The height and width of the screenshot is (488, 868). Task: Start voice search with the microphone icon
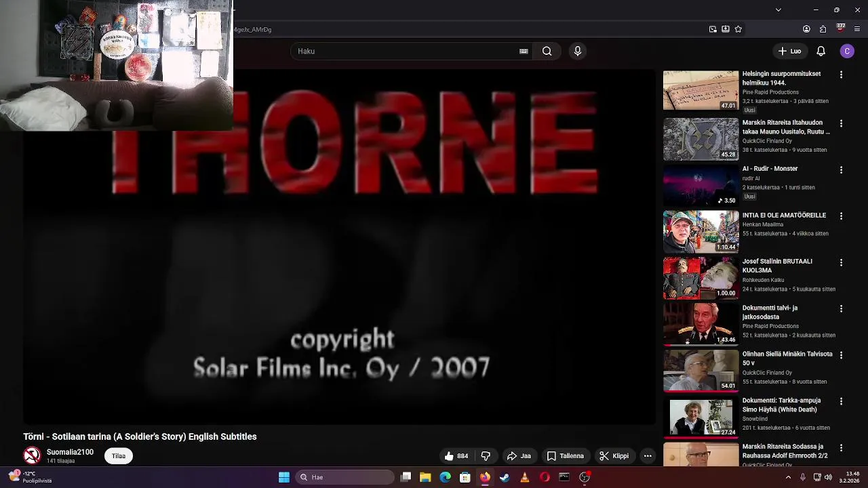(x=578, y=51)
